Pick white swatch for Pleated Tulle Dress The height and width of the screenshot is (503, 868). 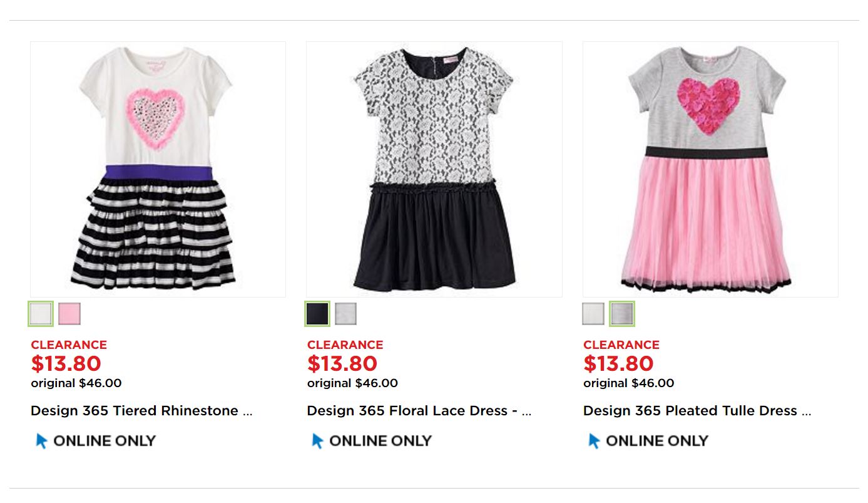593,314
